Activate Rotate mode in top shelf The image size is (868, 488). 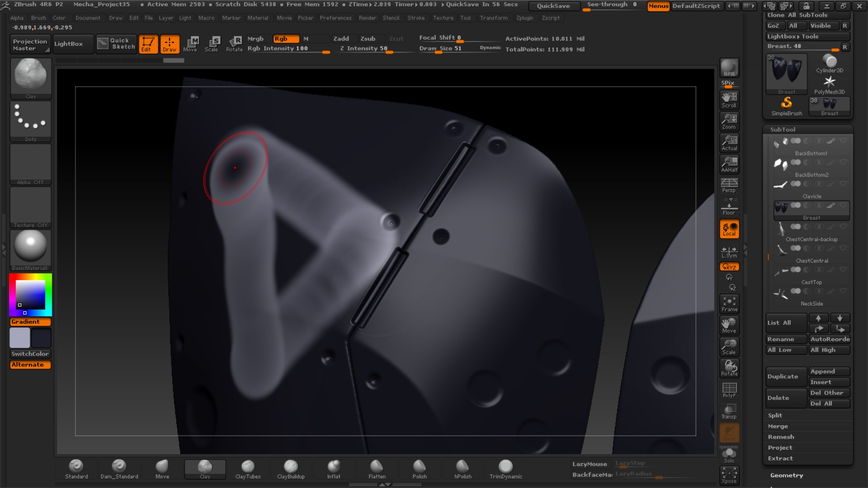point(234,44)
